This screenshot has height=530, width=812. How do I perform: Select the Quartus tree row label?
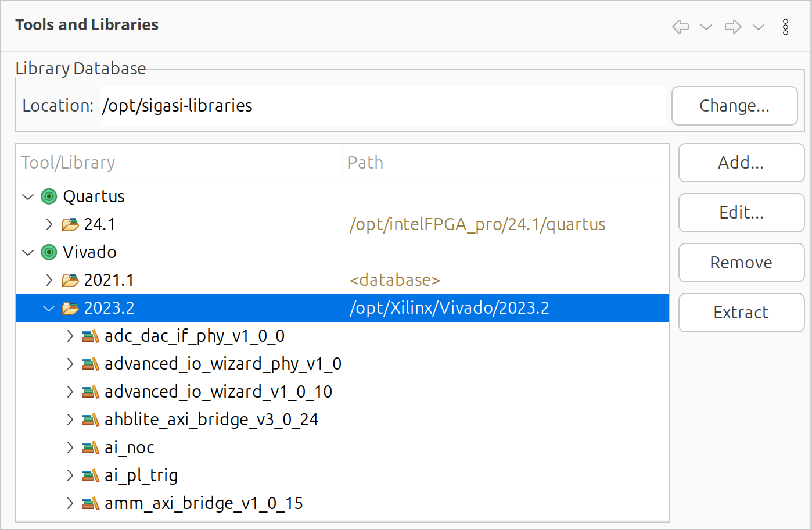tap(94, 196)
